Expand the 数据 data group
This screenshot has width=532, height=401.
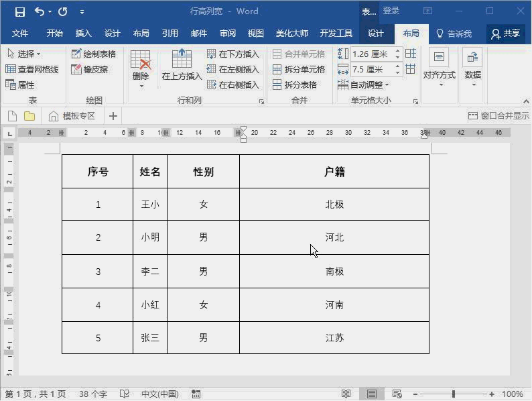(x=472, y=68)
